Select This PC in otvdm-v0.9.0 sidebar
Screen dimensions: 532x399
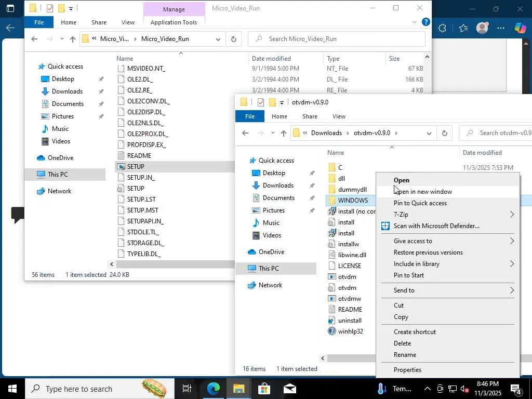(x=269, y=269)
